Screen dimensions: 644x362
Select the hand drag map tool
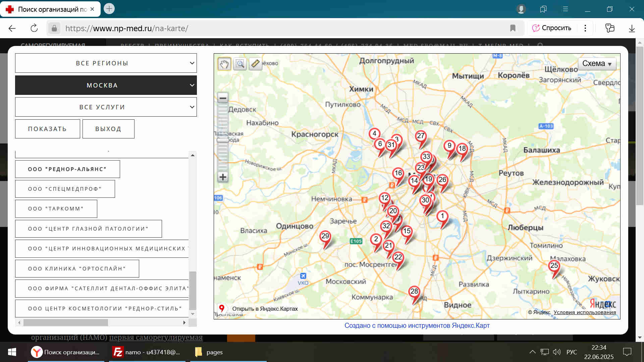[x=224, y=64]
